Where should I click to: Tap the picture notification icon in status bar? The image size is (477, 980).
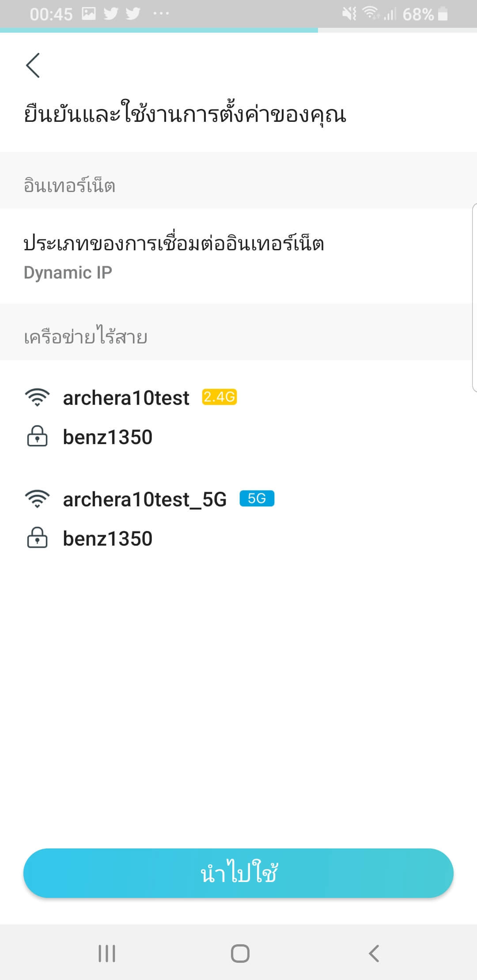click(89, 14)
